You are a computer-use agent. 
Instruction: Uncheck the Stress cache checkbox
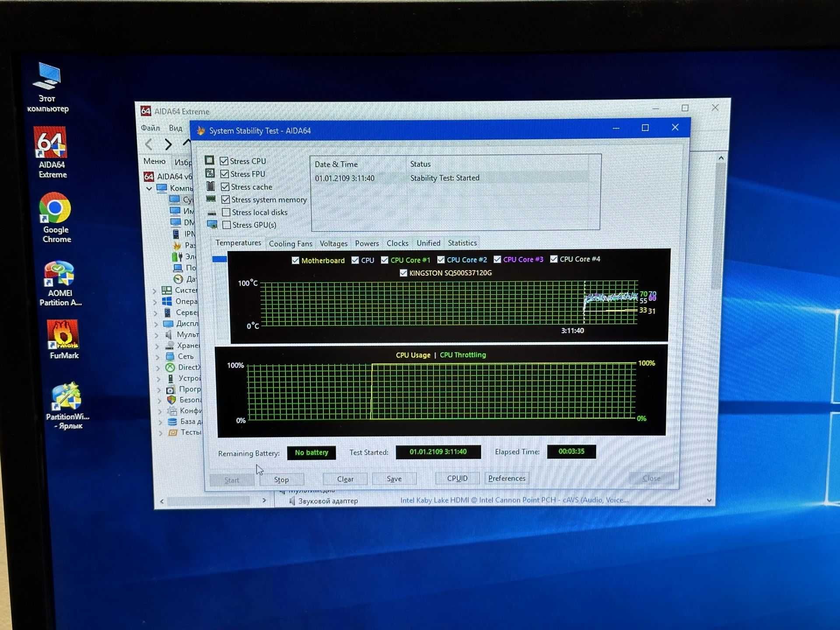[x=225, y=186]
